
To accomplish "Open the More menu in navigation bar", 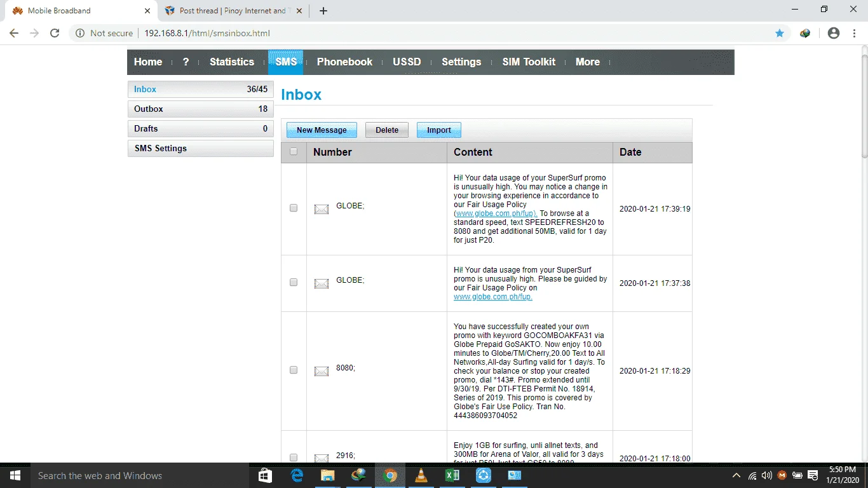I will click(588, 62).
